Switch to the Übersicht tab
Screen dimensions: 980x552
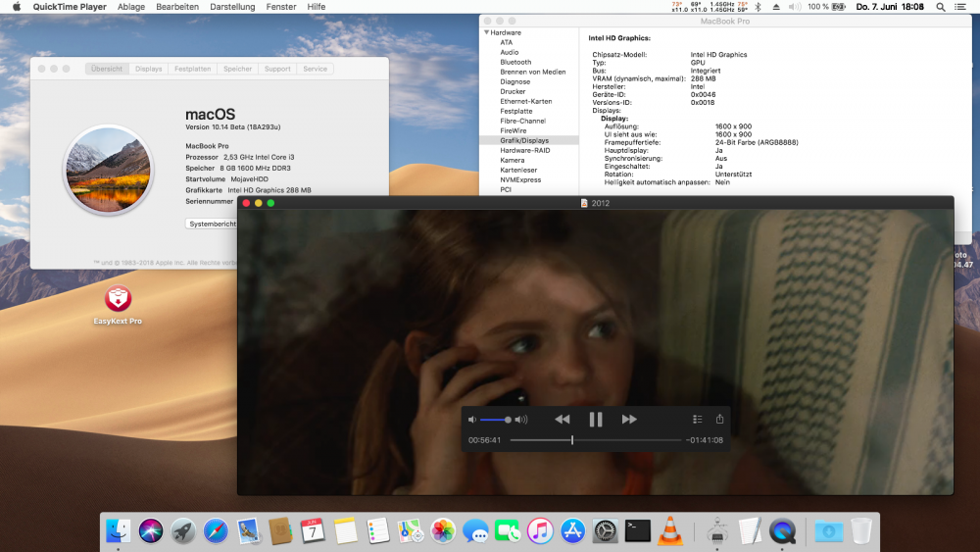tap(107, 69)
